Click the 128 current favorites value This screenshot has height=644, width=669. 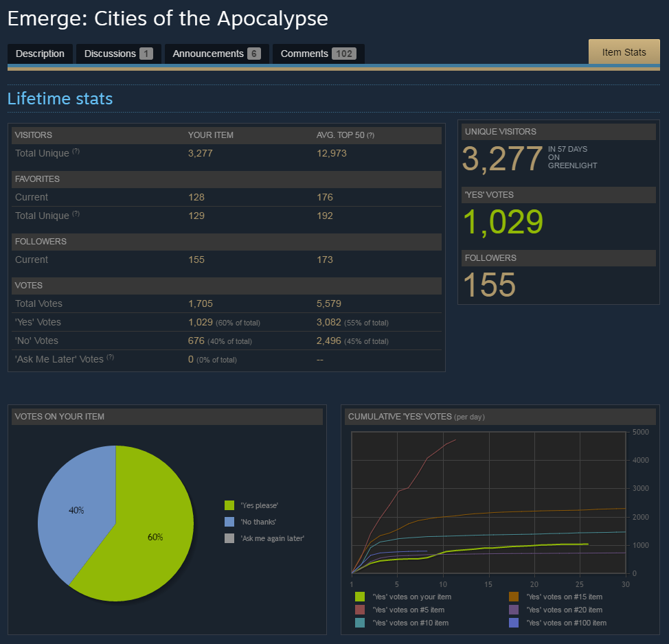click(x=196, y=198)
